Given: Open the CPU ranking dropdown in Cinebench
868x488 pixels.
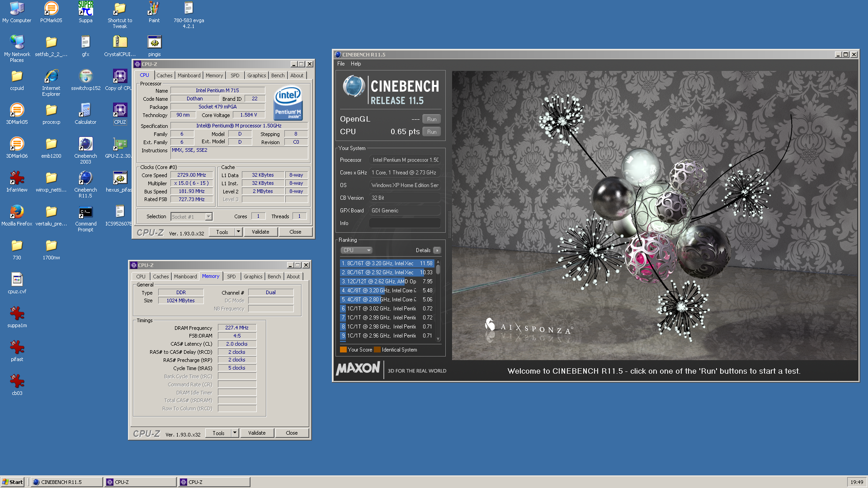Looking at the screenshot, I should click(x=356, y=250).
